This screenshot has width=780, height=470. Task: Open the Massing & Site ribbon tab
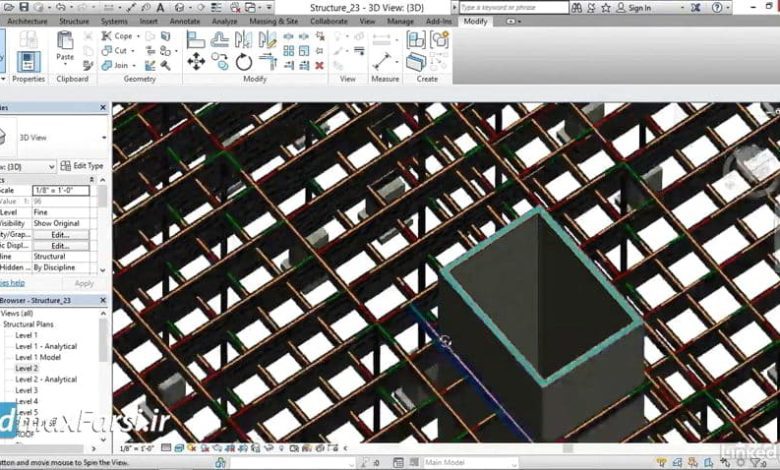coord(274,21)
